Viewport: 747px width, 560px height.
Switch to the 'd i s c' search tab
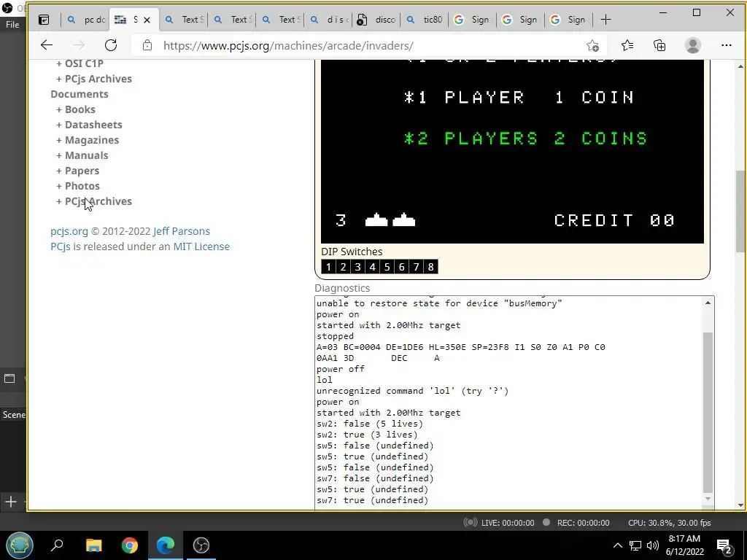[x=330, y=20]
